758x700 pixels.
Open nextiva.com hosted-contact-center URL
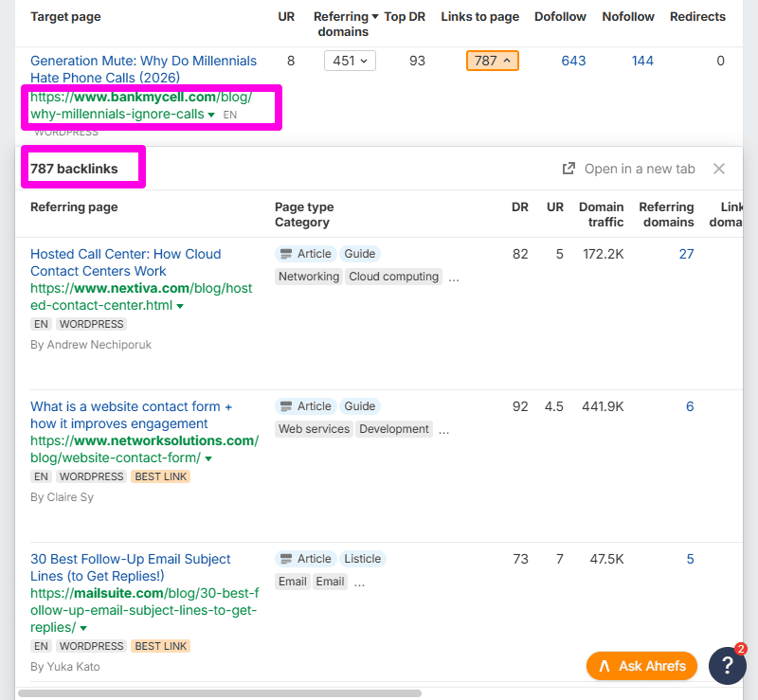coord(141,296)
